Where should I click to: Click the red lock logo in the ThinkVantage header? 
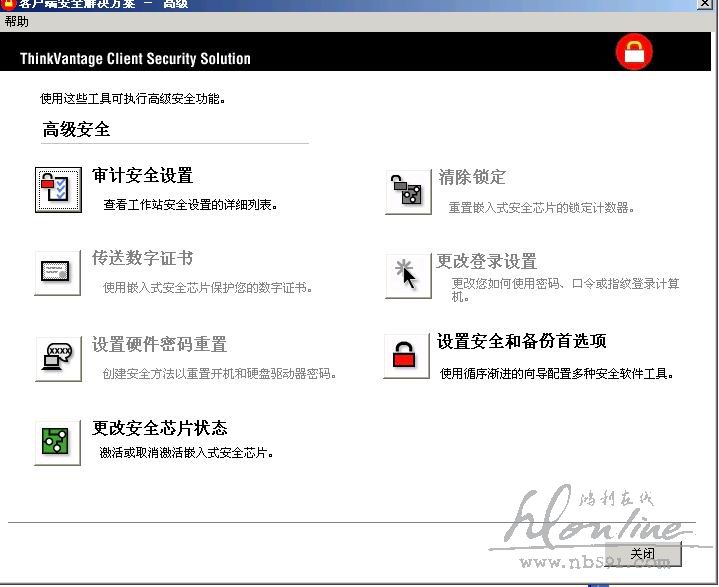[x=634, y=51]
